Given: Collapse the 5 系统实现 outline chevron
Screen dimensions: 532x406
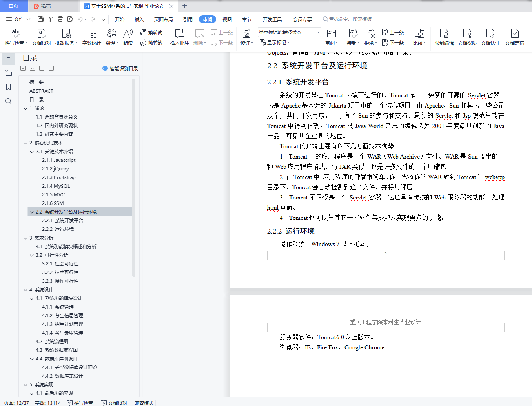Looking at the screenshot, I should (26, 385).
